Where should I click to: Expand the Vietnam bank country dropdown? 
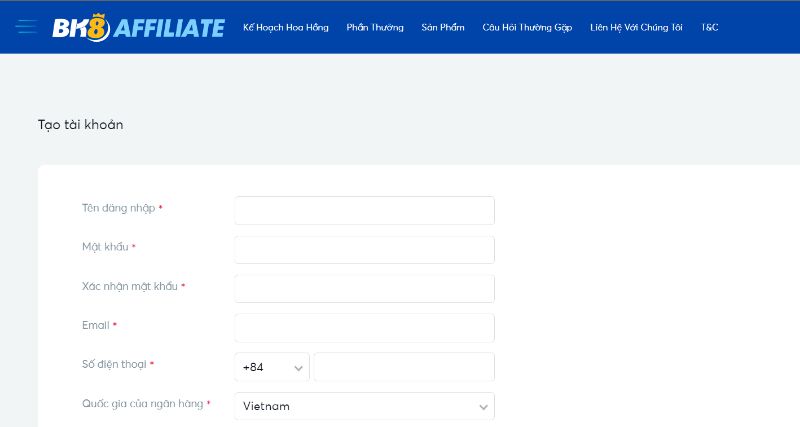[x=364, y=406]
